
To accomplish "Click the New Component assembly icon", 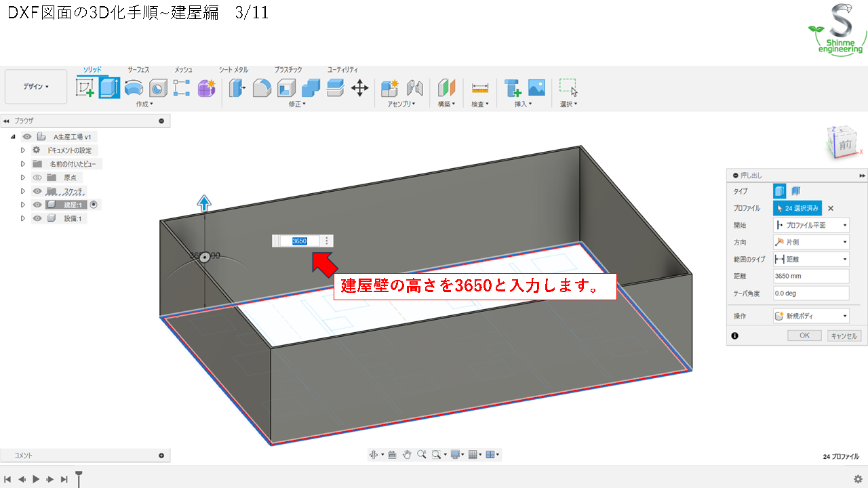I will click(390, 88).
